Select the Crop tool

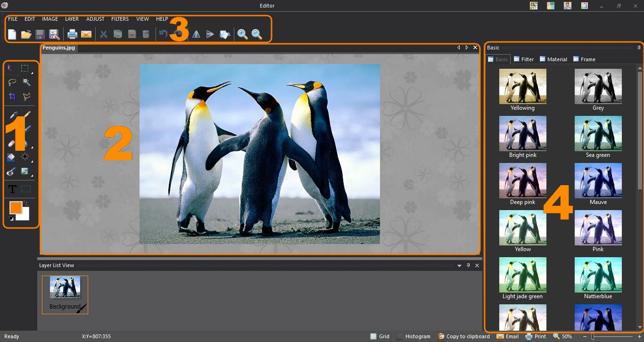[13, 97]
